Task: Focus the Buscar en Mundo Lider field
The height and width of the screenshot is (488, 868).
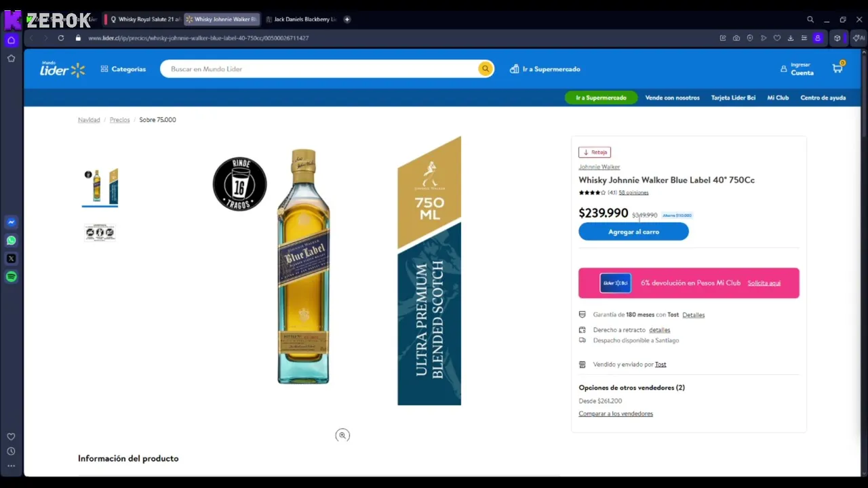Action: (319, 69)
